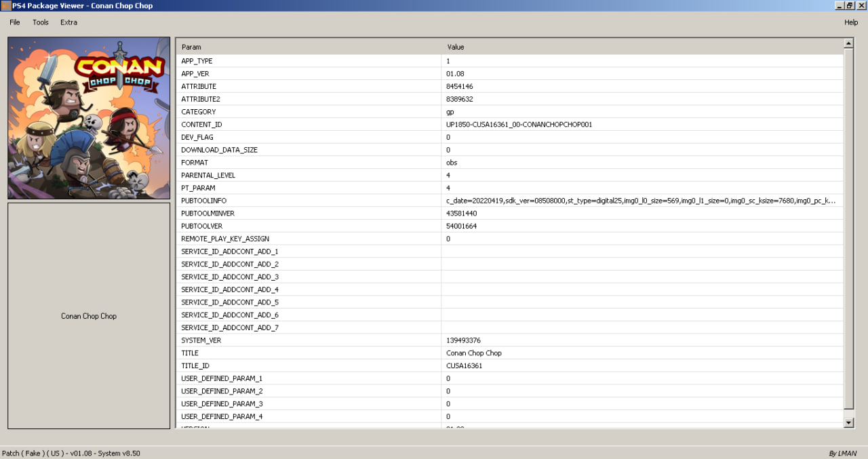Click the value 8389632

pyautogui.click(x=459, y=99)
